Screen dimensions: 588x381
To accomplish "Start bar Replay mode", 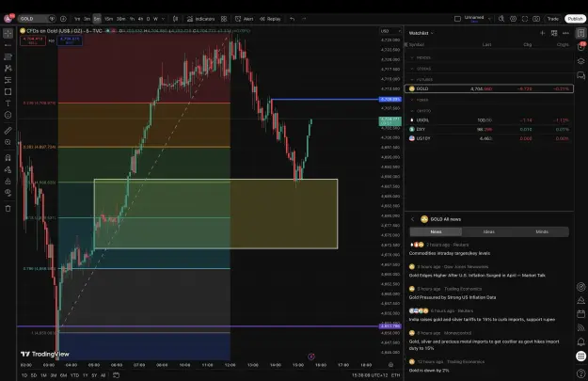I will (270, 19).
